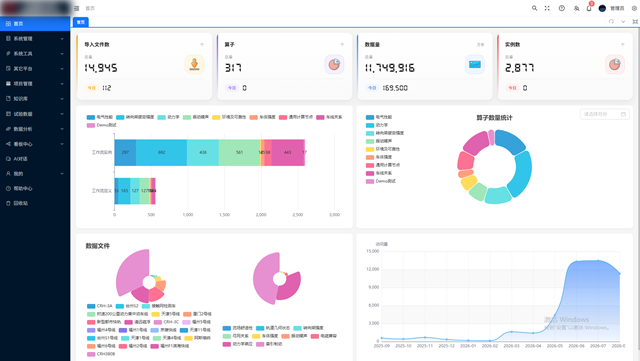The image size is (640, 361).
Task: Open 系统管理 menu in the sidebar
Action: click(x=35, y=39)
